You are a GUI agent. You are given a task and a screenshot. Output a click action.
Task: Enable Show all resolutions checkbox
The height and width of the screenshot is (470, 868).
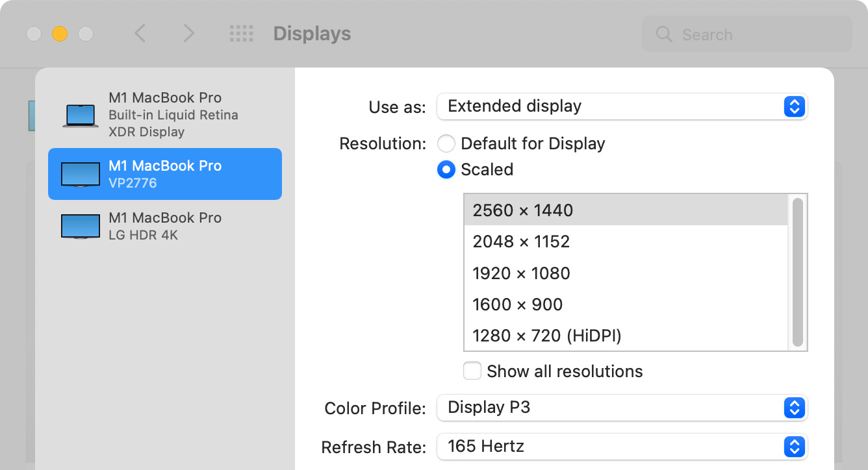pyautogui.click(x=472, y=371)
